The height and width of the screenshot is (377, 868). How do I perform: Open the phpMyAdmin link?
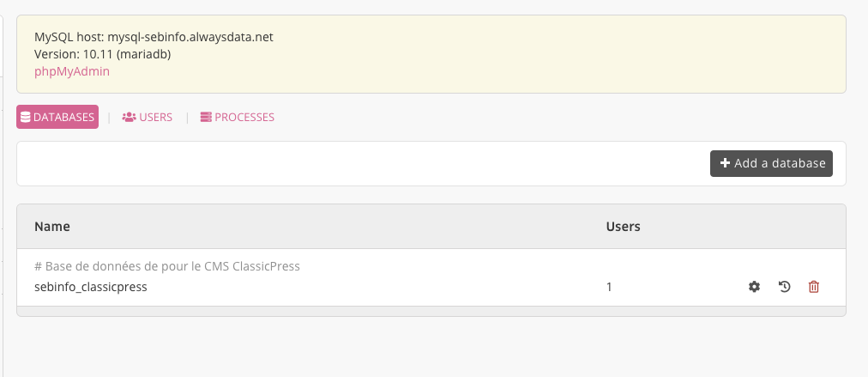[x=72, y=71]
